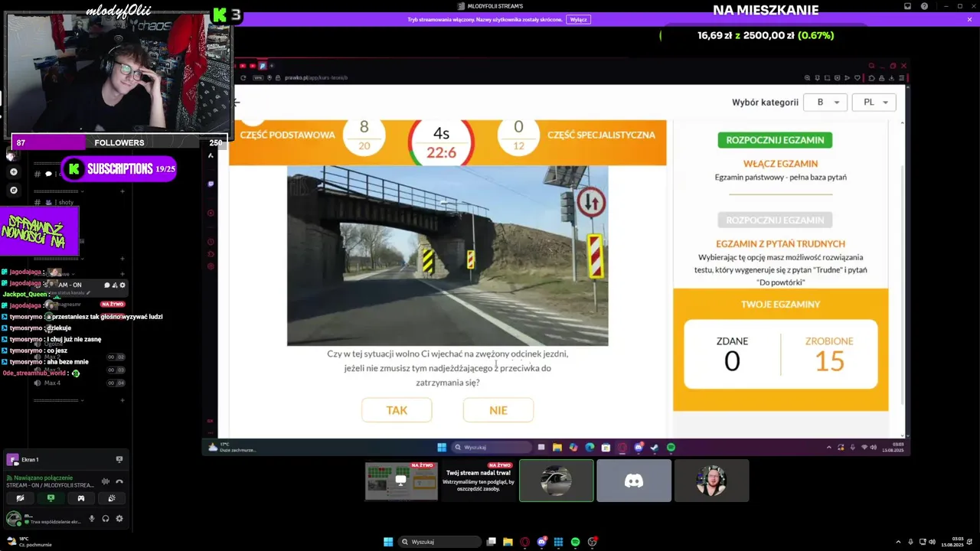Open the Discord activity game controller button

tap(81, 498)
